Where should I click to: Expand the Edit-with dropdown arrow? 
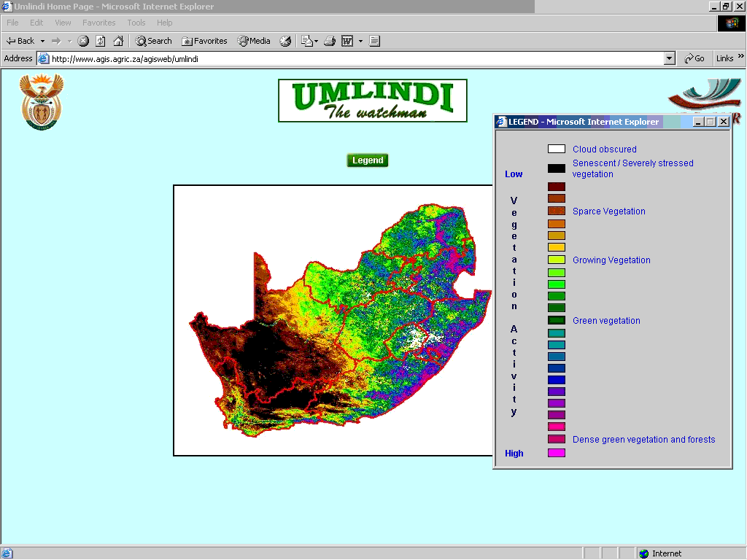pos(360,41)
